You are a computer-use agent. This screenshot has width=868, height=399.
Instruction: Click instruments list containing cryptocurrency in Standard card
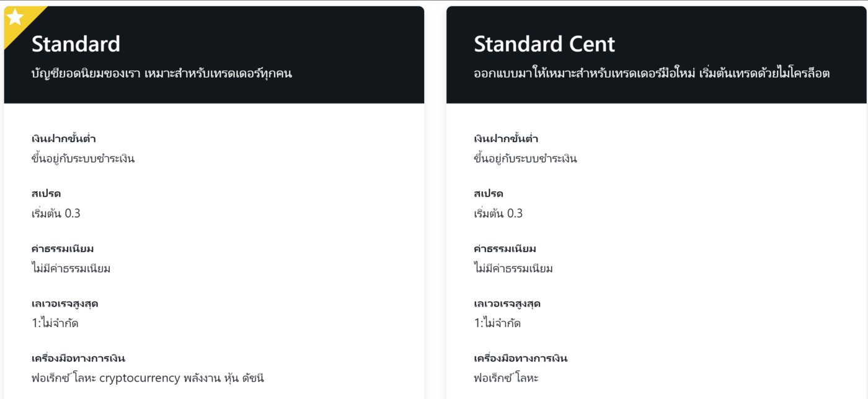coord(148,378)
